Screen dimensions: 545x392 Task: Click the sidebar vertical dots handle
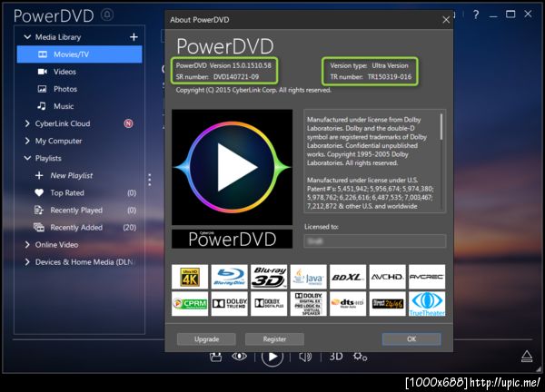point(150,180)
